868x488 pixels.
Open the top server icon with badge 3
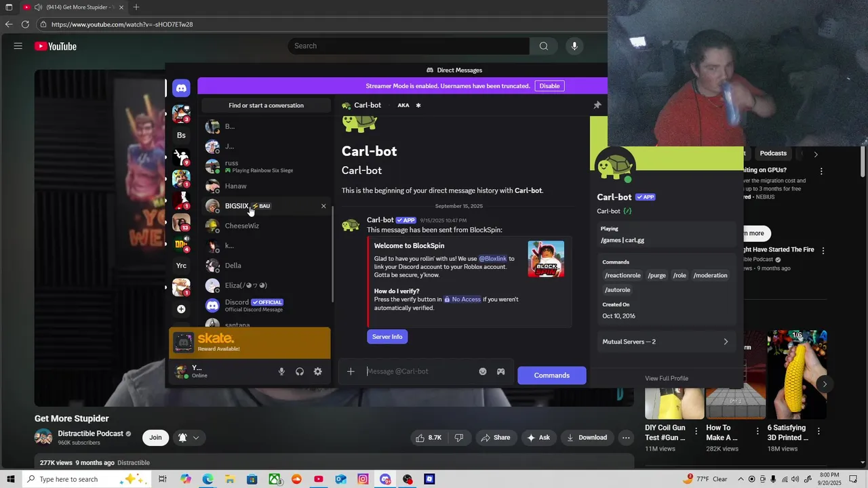(x=181, y=113)
